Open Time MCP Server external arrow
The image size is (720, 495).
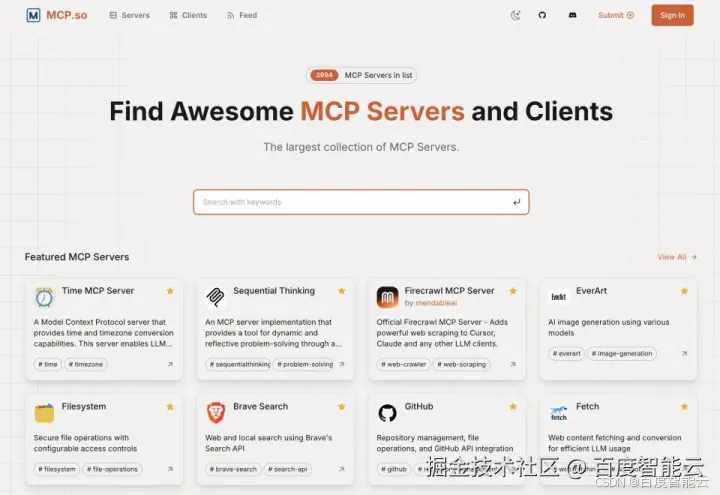click(170, 364)
